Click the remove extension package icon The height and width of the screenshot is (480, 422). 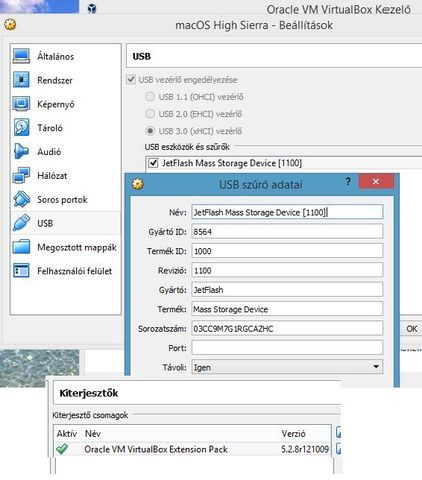[x=338, y=448]
